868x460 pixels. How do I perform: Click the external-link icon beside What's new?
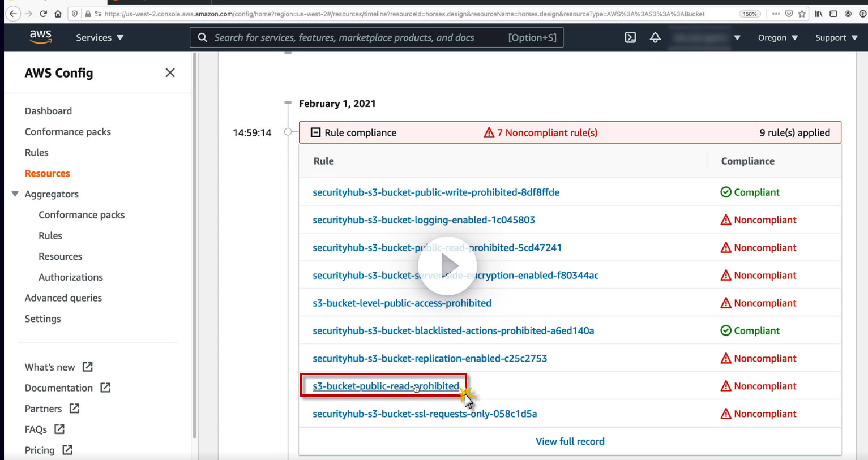[87, 367]
